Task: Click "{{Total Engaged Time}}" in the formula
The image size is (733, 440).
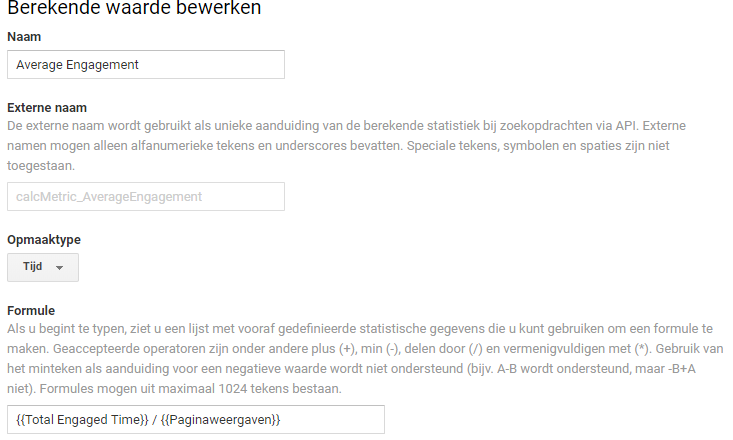Action: click(83, 419)
